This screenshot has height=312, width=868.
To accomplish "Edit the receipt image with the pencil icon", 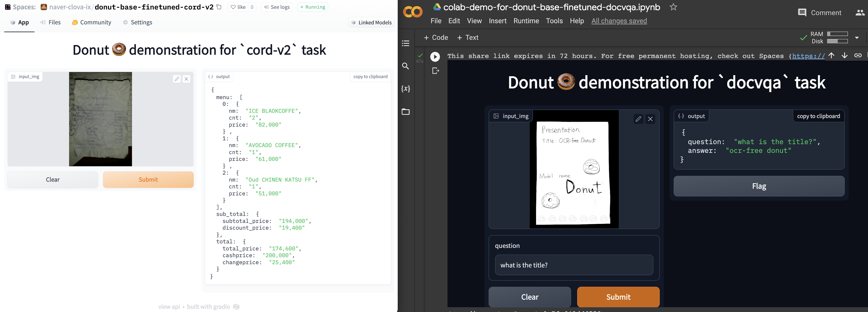I will 177,79.
